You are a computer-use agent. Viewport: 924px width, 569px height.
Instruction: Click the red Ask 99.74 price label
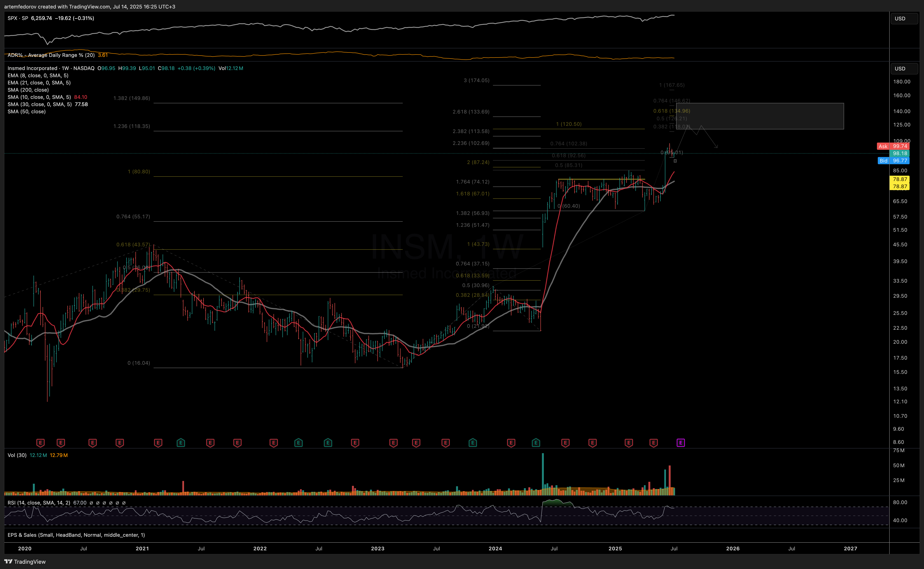(x=893, y=146)
